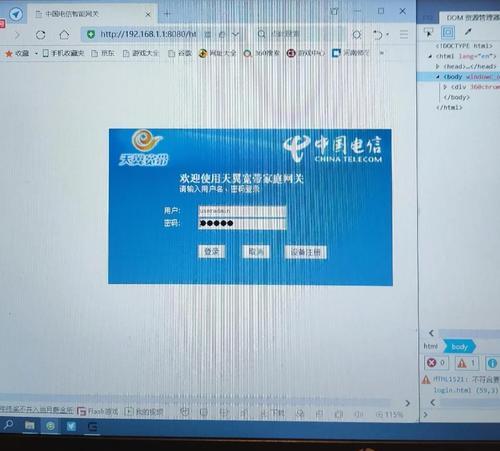Select the DOCTYPE html line

click(x=464, y=46)
